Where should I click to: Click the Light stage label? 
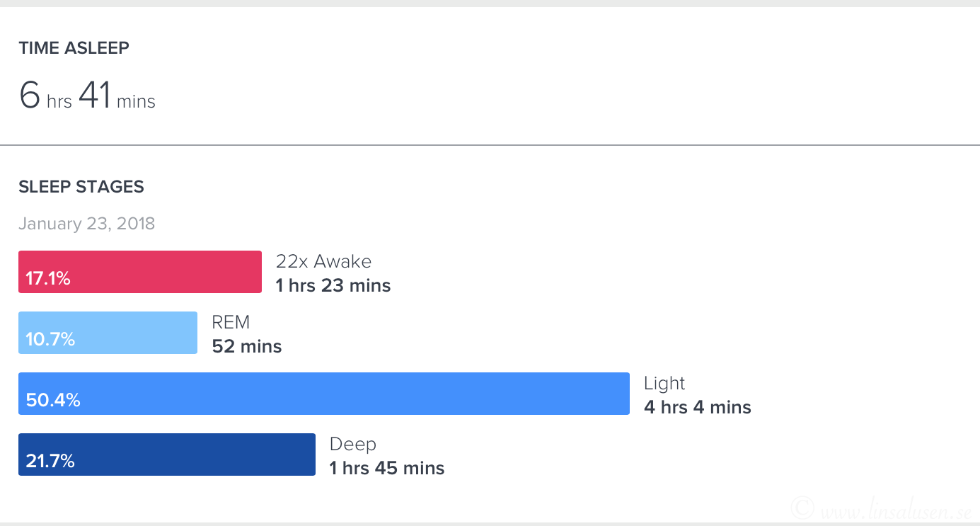coord(664,384)
